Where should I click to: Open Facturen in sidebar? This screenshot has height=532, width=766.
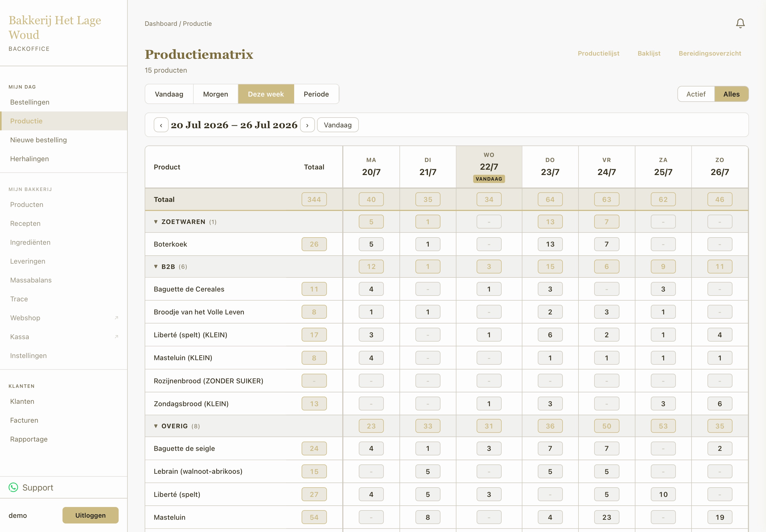pos(64,420)
